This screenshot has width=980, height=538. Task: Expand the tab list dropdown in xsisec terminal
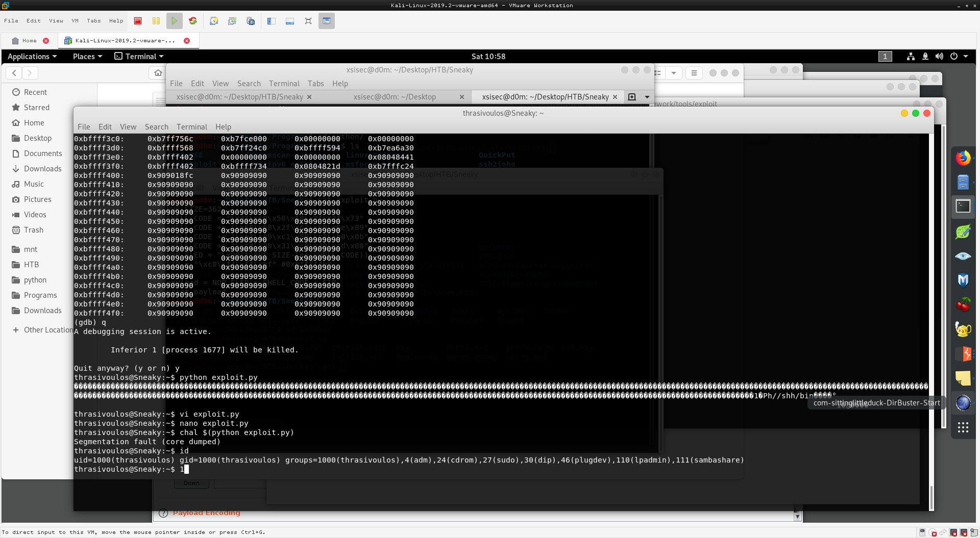pos(647,97)
